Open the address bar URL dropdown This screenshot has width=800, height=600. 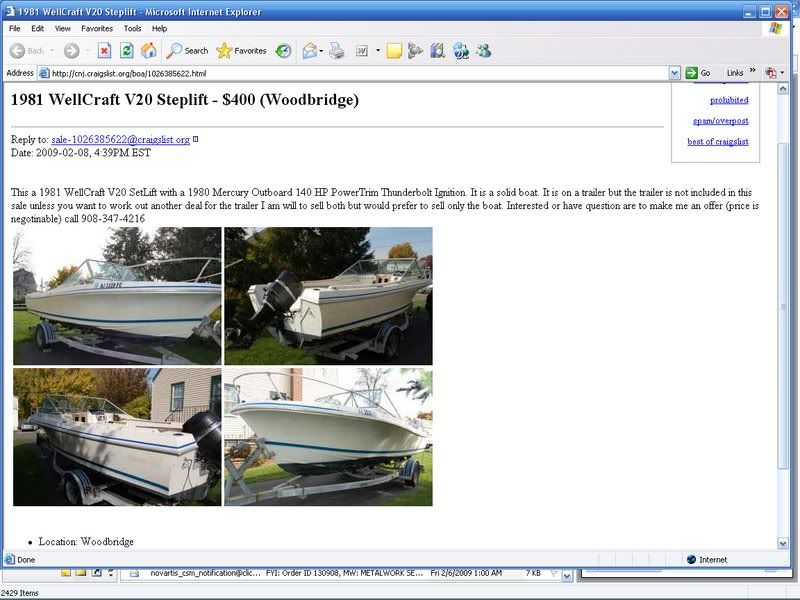click(x=674, y=73)
